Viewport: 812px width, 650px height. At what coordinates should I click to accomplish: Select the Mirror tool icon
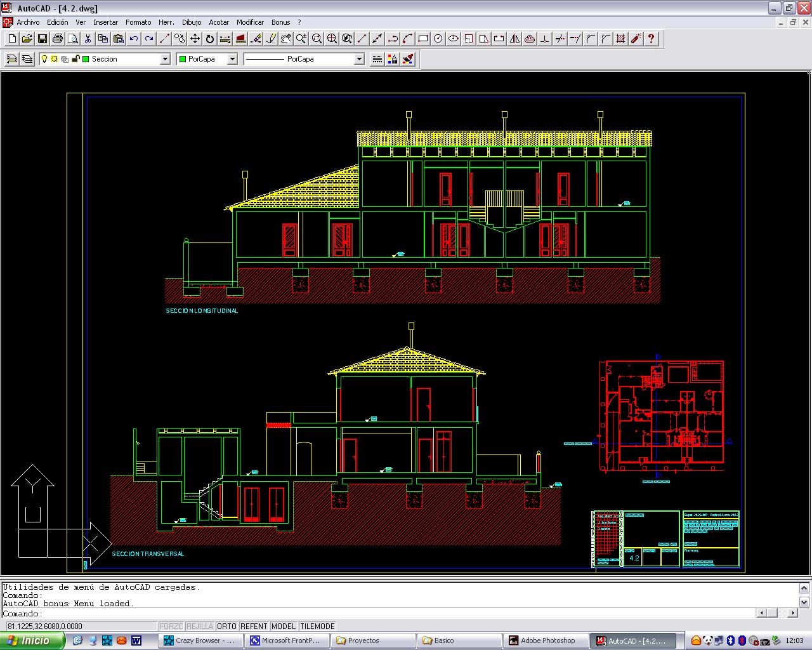(514, 39)
